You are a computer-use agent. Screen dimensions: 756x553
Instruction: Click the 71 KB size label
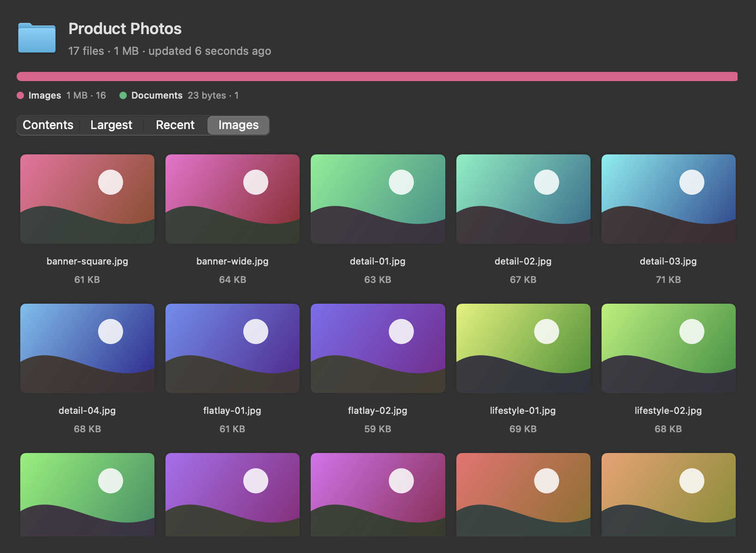668,280
